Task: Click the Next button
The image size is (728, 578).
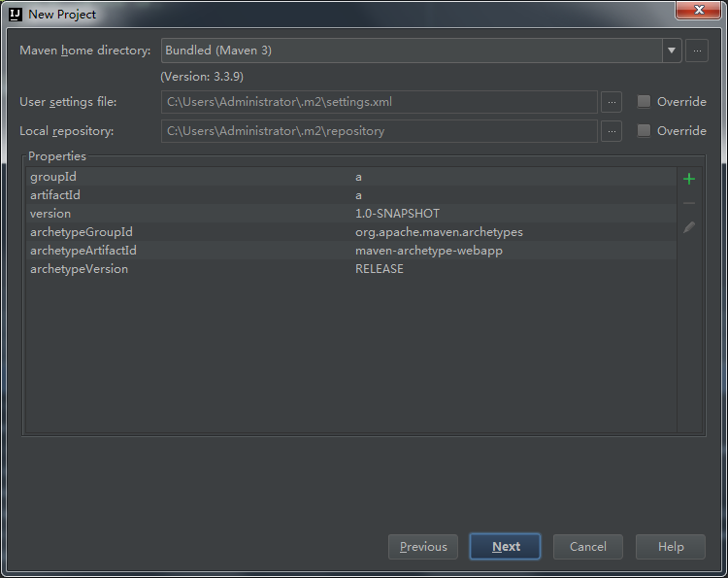Action: pos(505,546)
